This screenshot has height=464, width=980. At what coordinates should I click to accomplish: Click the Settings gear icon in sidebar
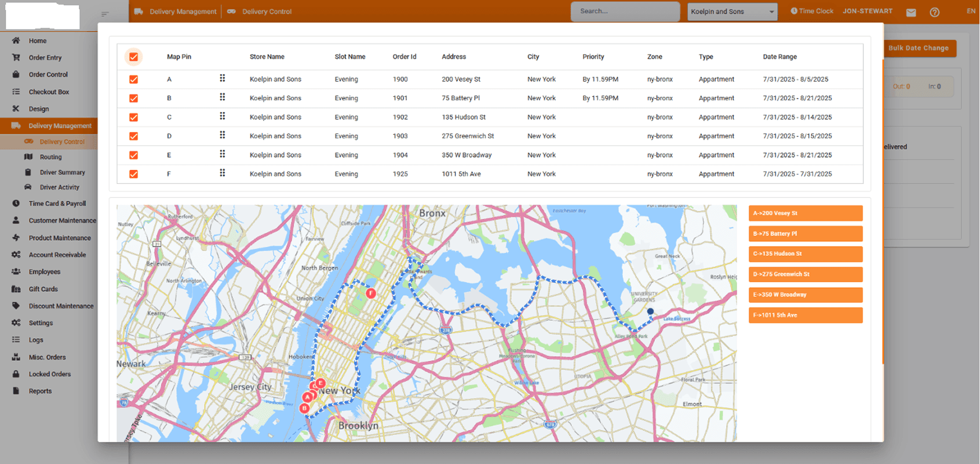(16, 323)
